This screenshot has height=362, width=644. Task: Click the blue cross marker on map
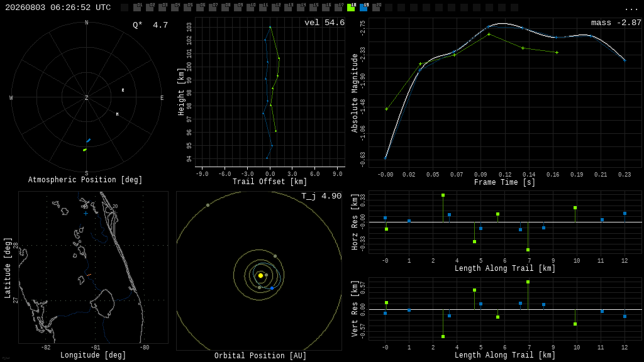tap(86, 214)
